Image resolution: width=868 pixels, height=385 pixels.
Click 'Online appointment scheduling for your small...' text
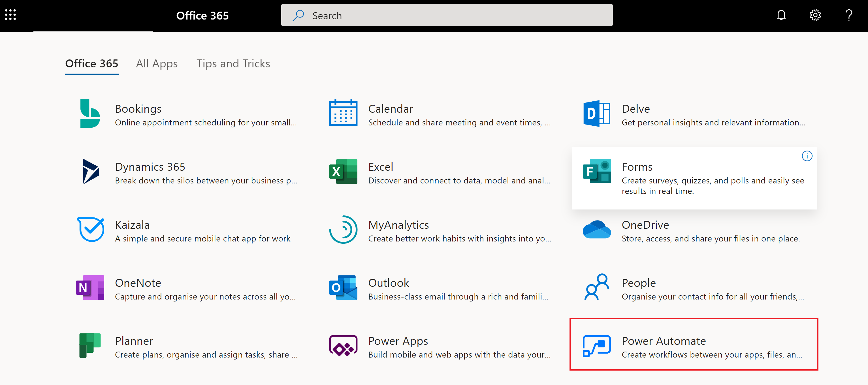coord(206,123)
